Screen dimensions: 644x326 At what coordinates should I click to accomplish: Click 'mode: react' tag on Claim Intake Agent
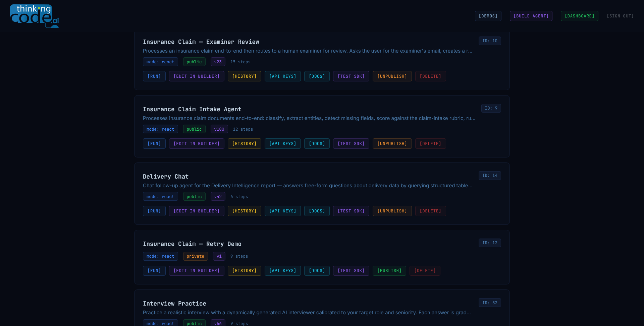160,129
